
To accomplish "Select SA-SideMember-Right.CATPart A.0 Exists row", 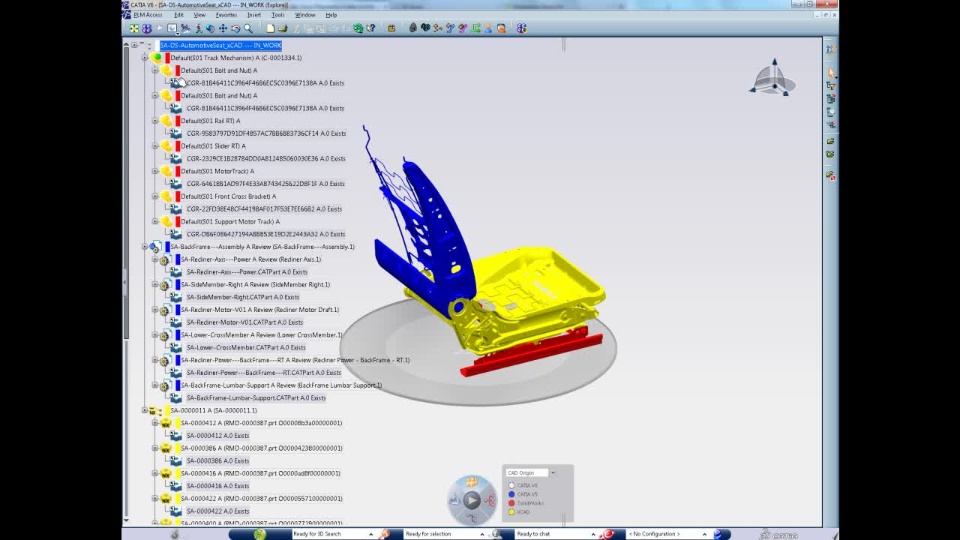I will [242, 297].
